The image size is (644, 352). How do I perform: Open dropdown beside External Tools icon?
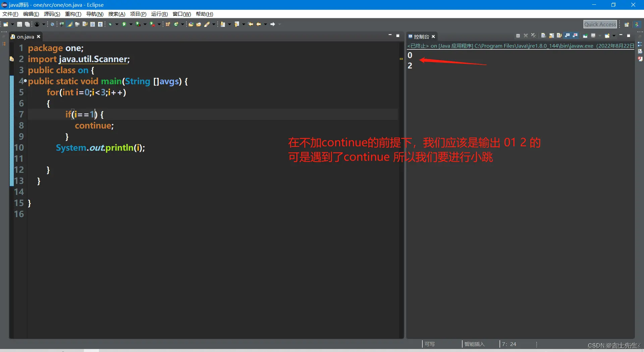tap(159, 24)
